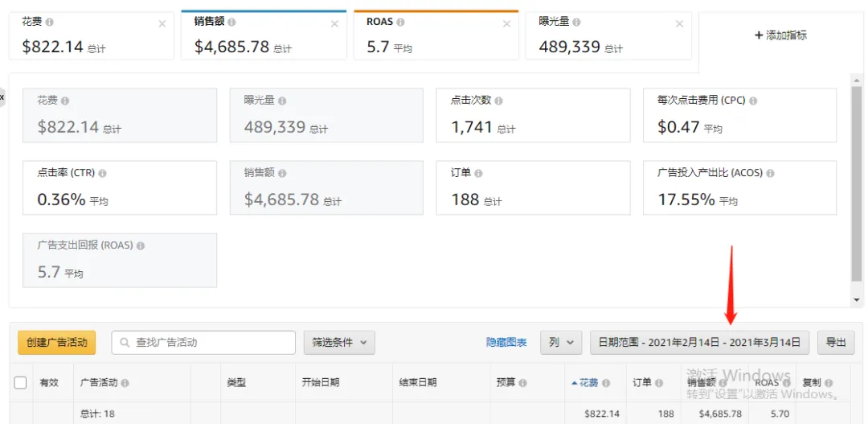Click info icon in 曝光量 metric card
The width and height of the screenshot is (868, 424).
(282, 101)
